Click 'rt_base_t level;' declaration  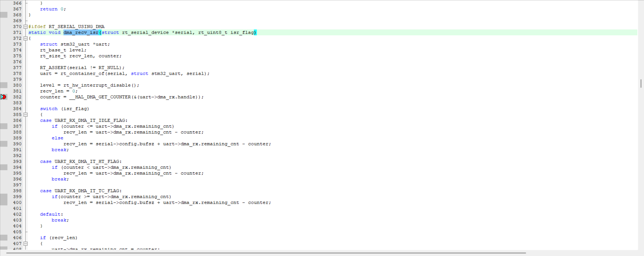[x=63, y=50]
